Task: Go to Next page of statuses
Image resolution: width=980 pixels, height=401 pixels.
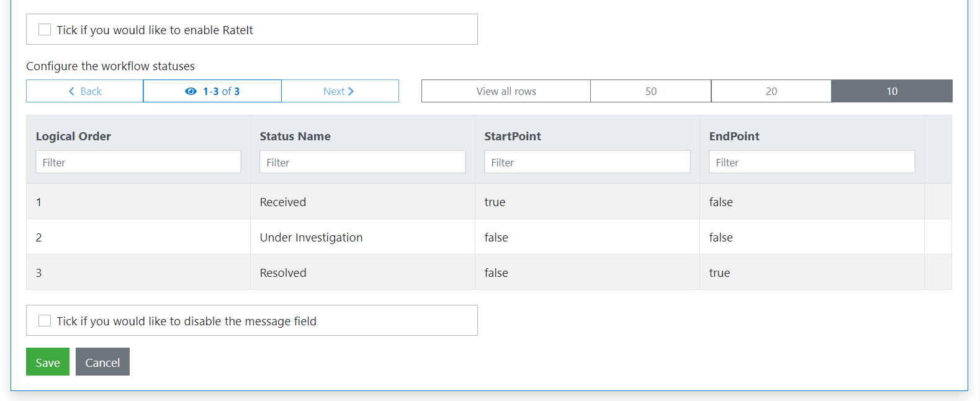Action: (339, 91)
